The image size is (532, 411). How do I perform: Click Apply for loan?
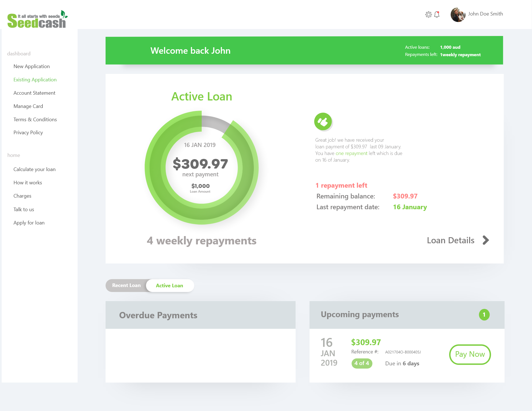[29, 223]
